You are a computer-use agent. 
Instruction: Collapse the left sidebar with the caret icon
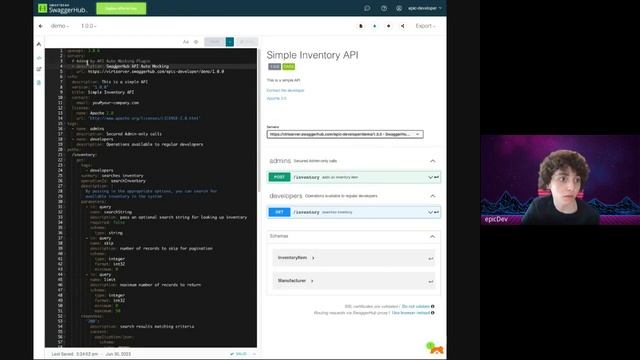[x=39, y=44]
